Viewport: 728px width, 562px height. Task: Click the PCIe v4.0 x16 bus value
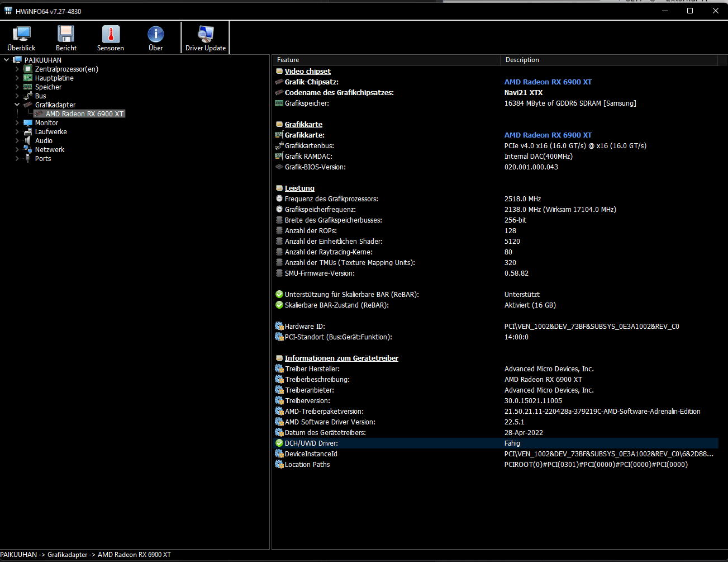click(575, 145)
